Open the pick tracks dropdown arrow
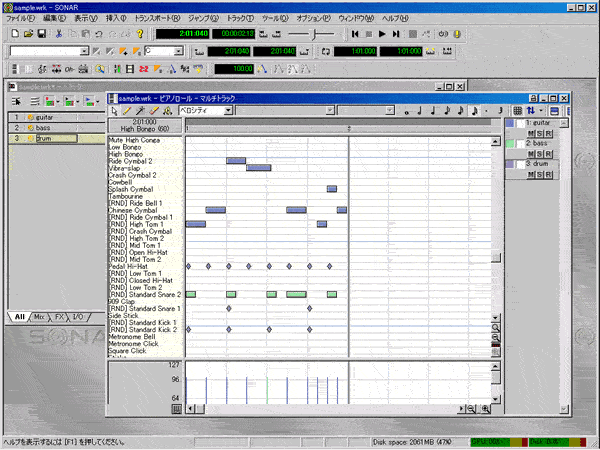Screen dimensions: 600x450 (x=541, y=111)
